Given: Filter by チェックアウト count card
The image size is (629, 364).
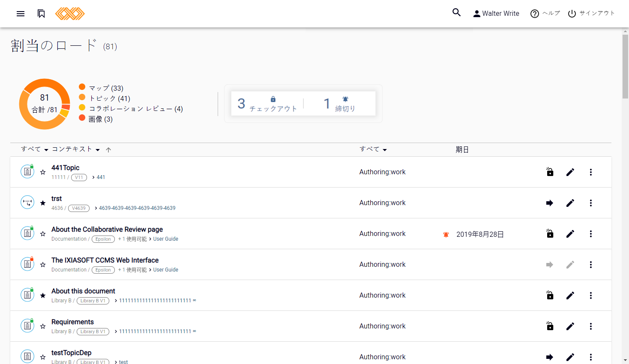Looking at the screenshot, I should (267, 103).
